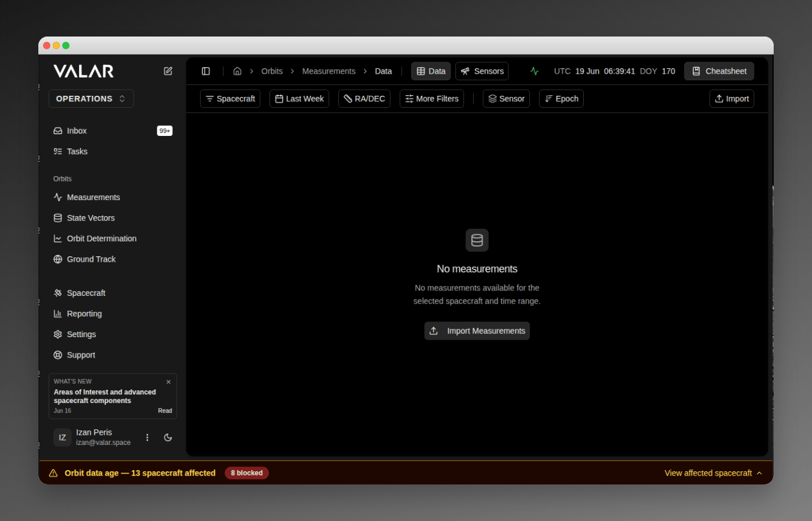Go to Measurements in the breadcrumb
Screen dimensions: 812x521
coord(329,71)
